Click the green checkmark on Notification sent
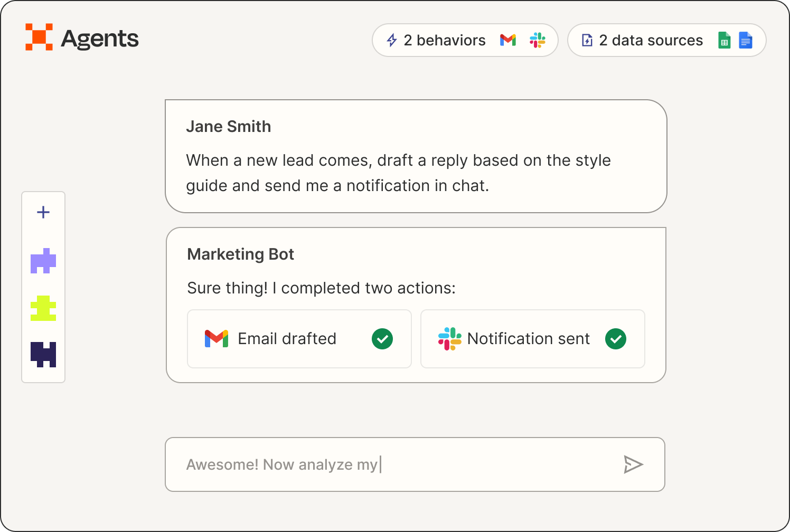Screen dimensions: 790x532 click(616, 339)
